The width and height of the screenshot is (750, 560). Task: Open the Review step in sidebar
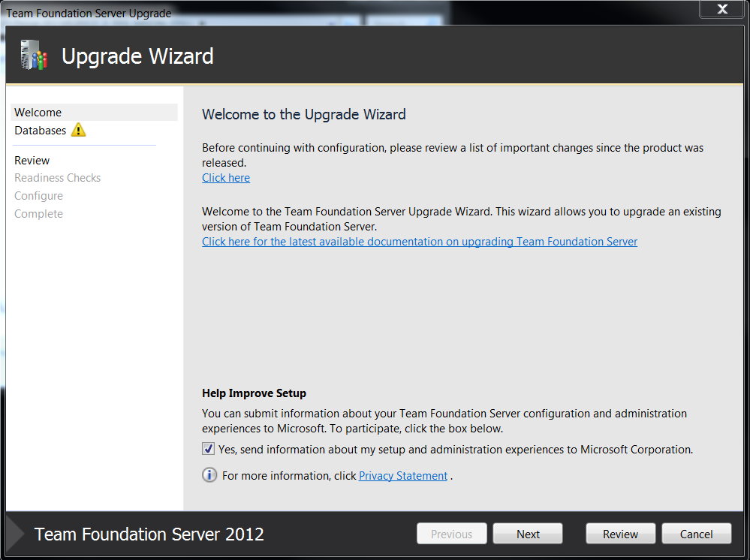point(32,160)
